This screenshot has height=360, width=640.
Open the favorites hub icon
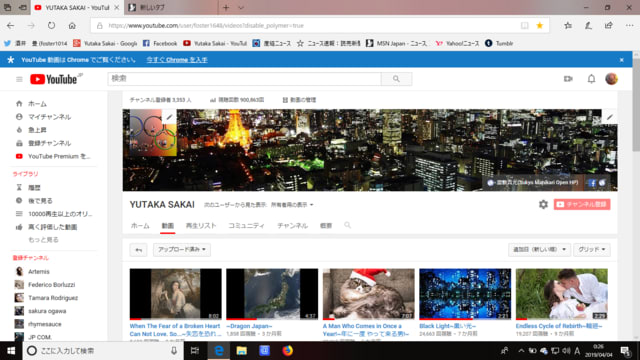click(x=568, y=25)
